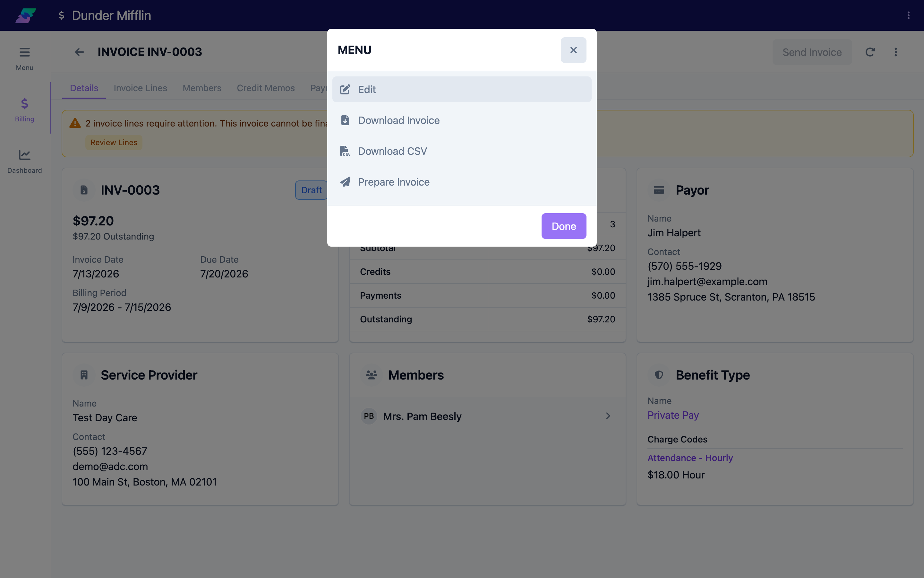Choose Download CSV option

coord(462,151)
